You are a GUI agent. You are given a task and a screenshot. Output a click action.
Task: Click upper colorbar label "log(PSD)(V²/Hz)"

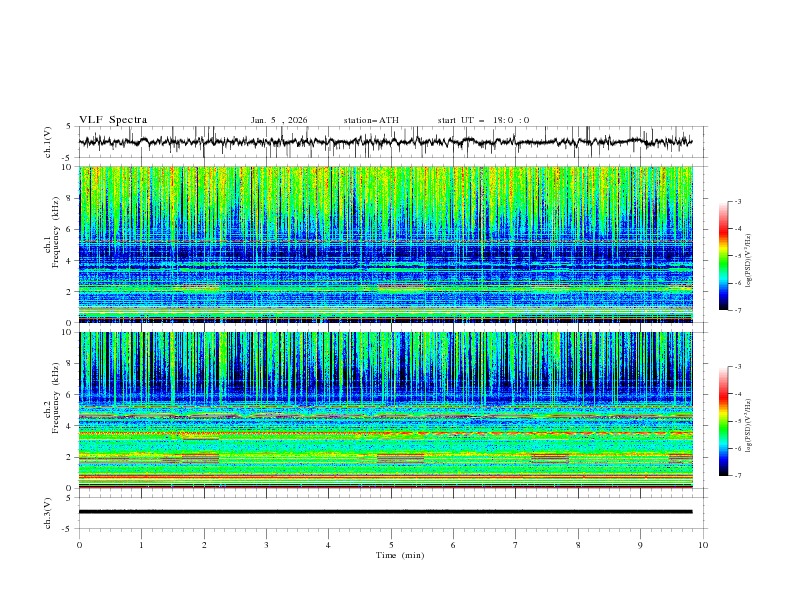click(x=749, y=261)
